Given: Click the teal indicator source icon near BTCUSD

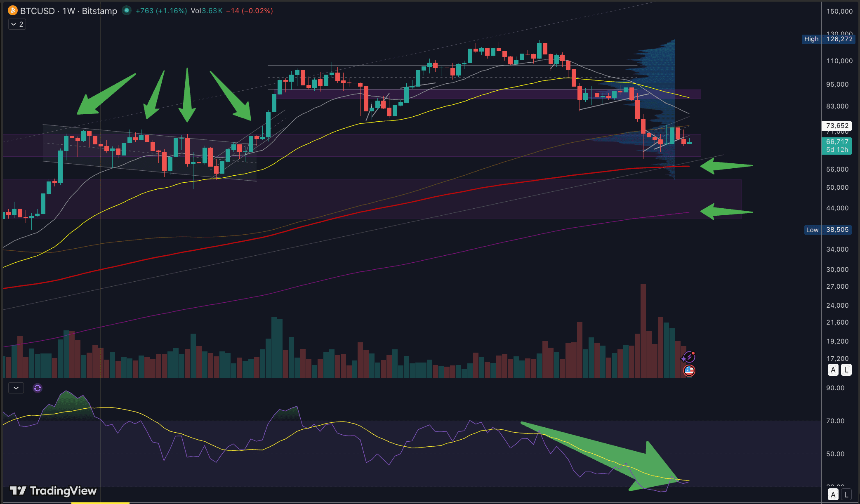Looking at the screenshot, I should pyautogui.click(x=126, y=11).
